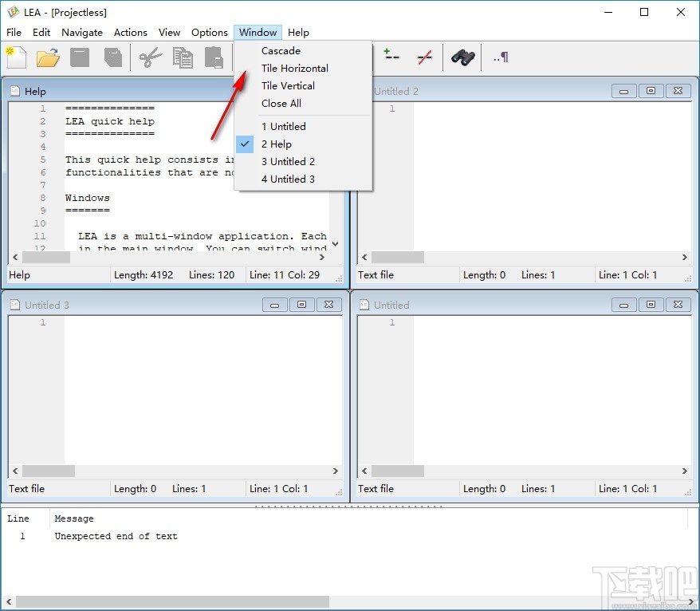Viewport: 700px width, 611px height.
Task: Click 'Length: 4192' in the Help status bar
Action: (x=144, y=274)
